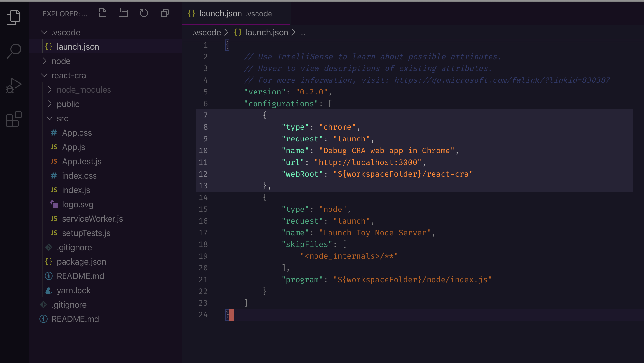Viewport: 644px width, 363px height.
Task: Collapse the .vscode folder
Action: (66, 32)
